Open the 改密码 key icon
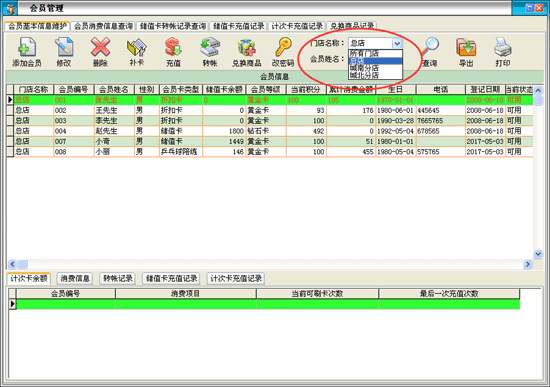 coord(283,47)
